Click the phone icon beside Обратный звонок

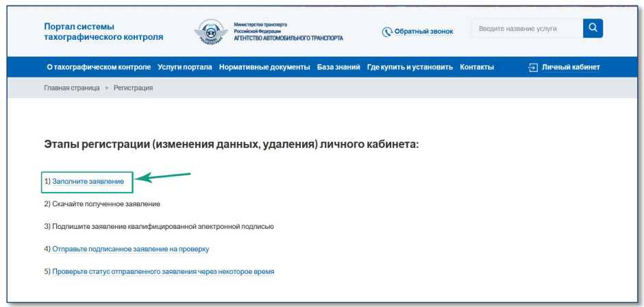click(387, 32)
